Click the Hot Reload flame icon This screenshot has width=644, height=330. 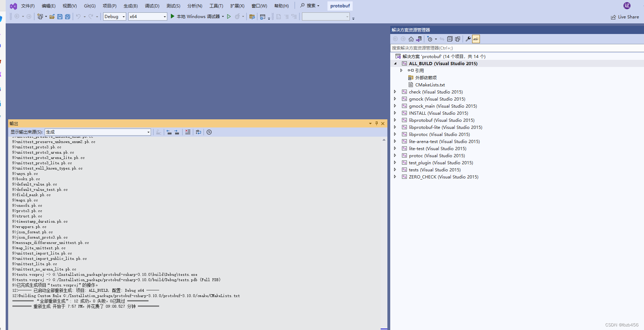(x=237, y=16)
